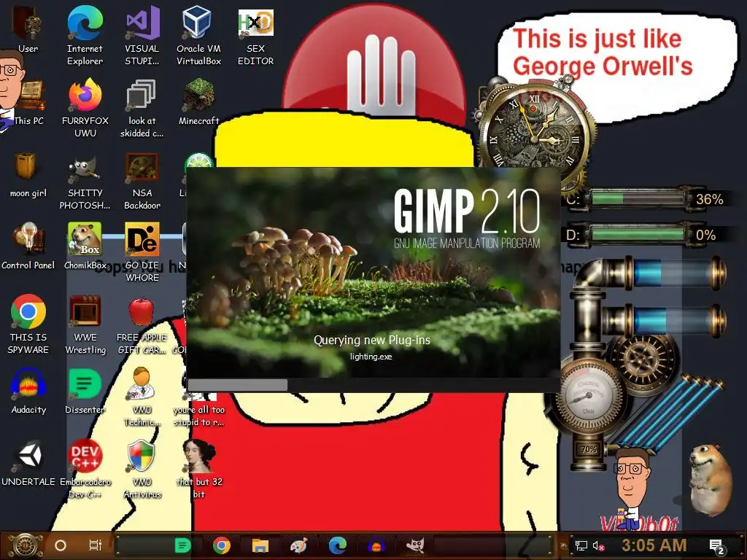Viewport: 747px width, 560px height.
Task: Open the User folder desktop icon
Action: pyautogui.click(x=28, y=29)
